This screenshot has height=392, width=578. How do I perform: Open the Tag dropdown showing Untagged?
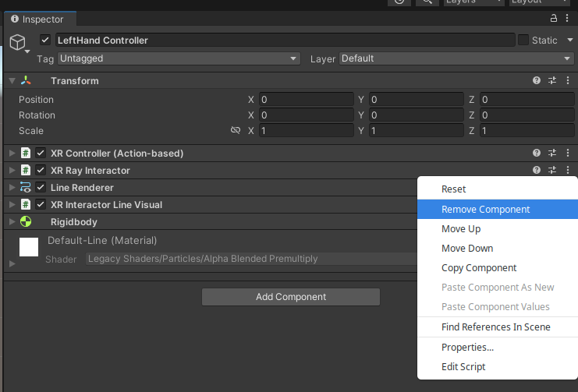click(179, 58)
